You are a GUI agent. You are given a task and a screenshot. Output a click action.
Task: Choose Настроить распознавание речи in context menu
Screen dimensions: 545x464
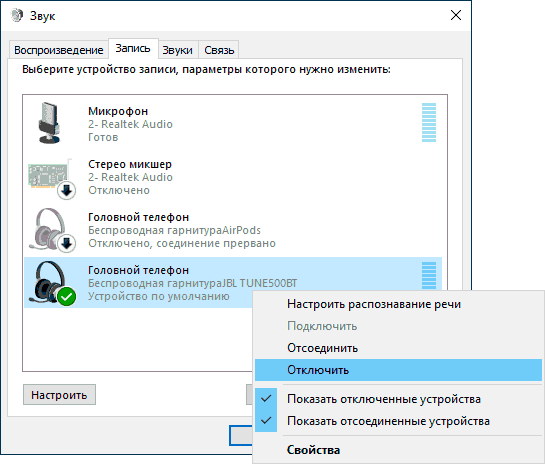click(x=398, y=304)
